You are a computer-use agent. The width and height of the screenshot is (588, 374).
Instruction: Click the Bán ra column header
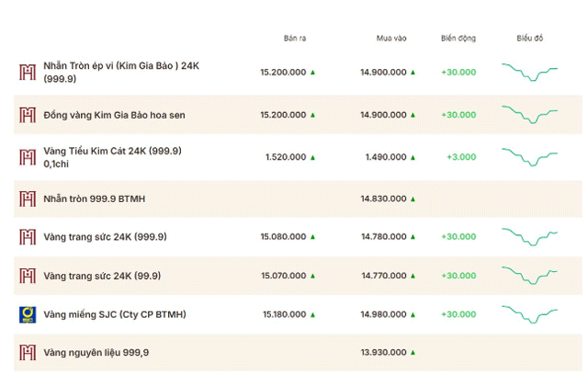click(x=295, y=39)
